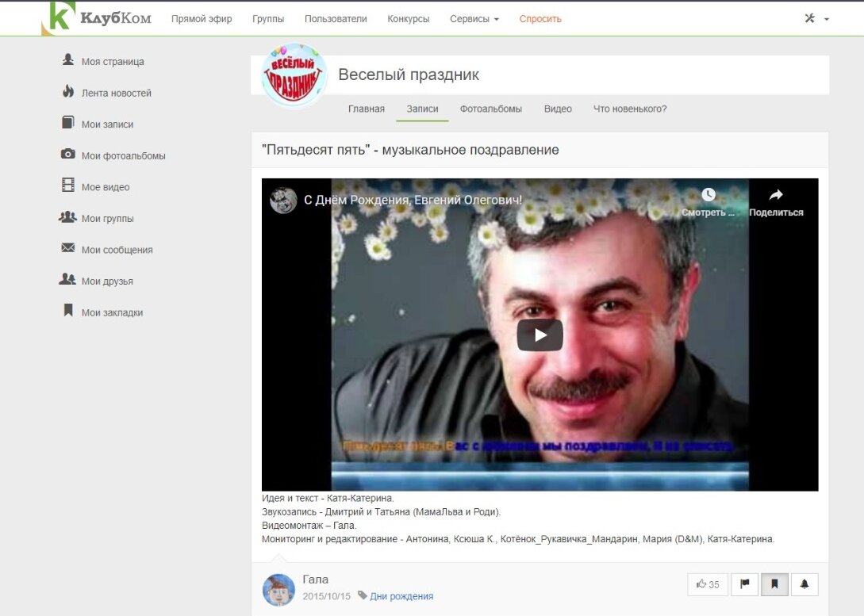Open Гала's profile name link

click(316, 580)
